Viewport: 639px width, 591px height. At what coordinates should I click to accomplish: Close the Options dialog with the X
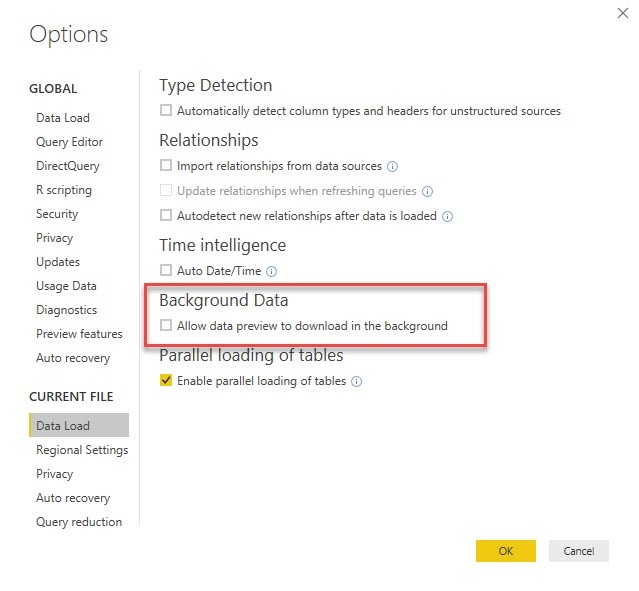(x=622, y=13)
